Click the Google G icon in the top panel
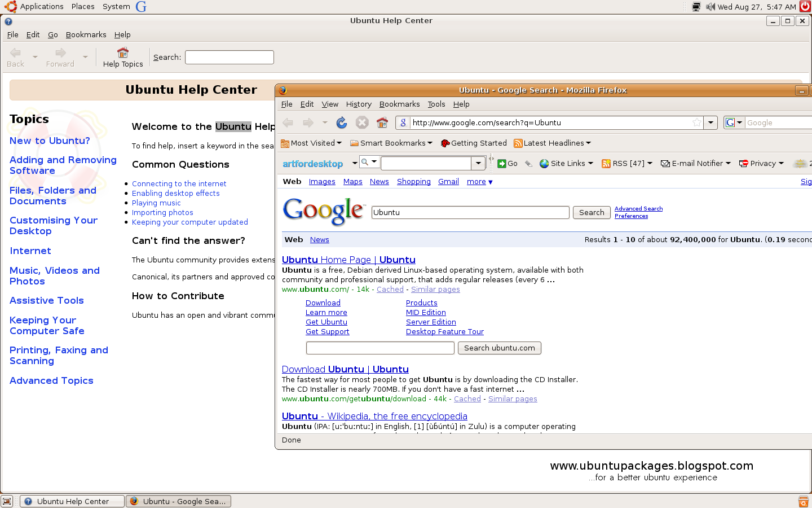The height and width of the screenshot is (508, 812). coord(141,7)
